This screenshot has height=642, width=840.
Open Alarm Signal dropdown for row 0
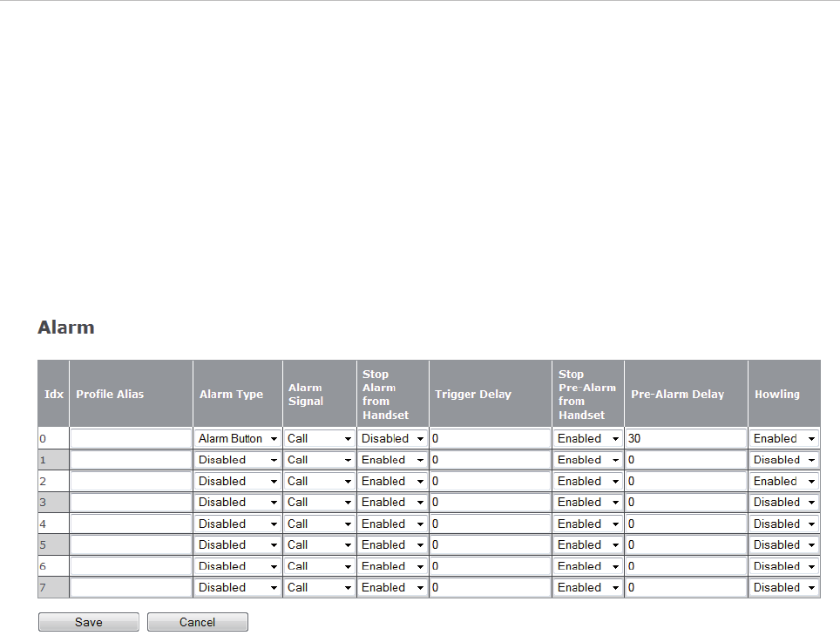(319, 438)
